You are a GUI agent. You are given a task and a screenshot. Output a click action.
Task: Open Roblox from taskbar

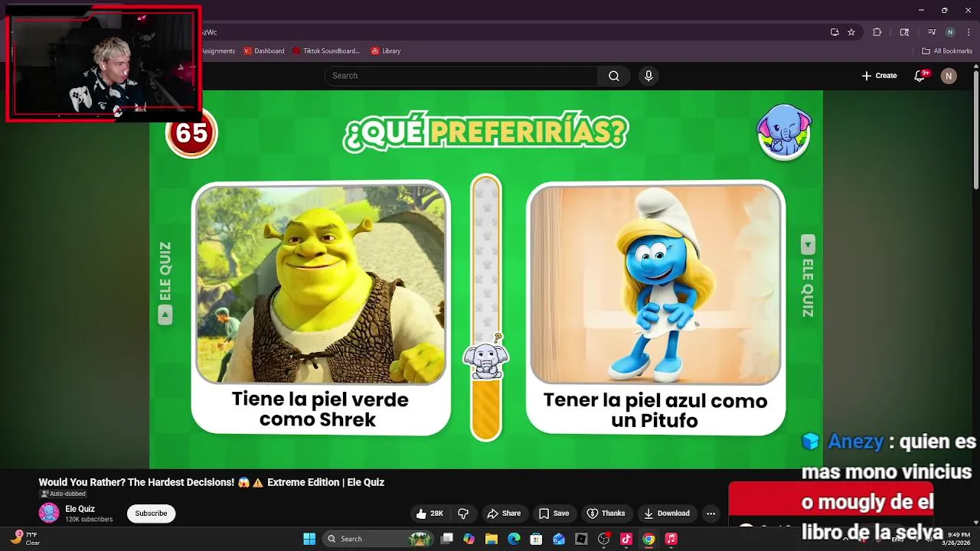click(x=581, y=539)
